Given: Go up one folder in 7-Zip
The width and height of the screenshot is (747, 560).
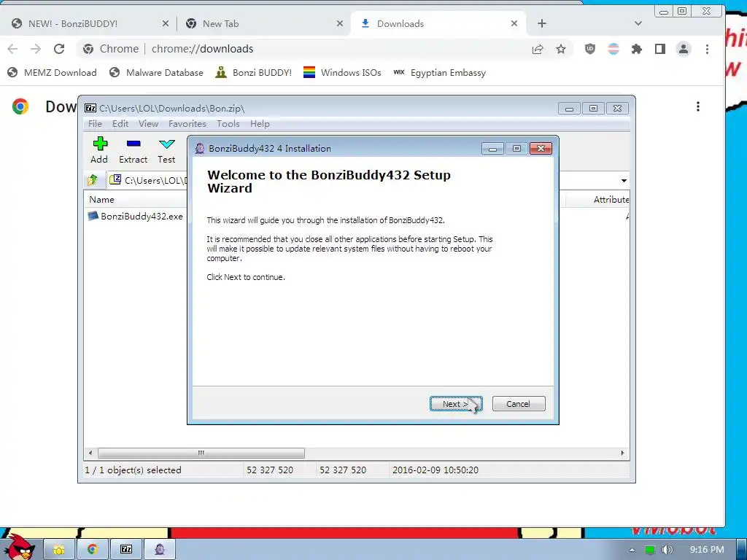Looking at the screenshot, I should point(93,180).
